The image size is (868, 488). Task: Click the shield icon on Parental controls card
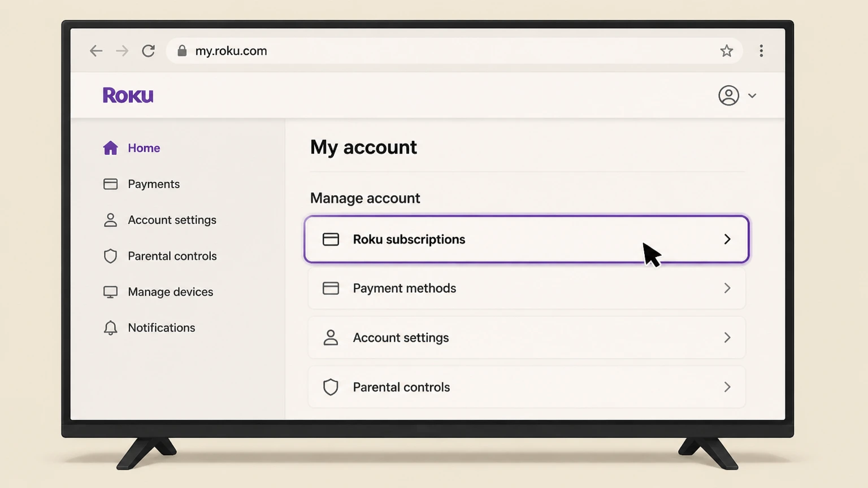coord(331,387)
